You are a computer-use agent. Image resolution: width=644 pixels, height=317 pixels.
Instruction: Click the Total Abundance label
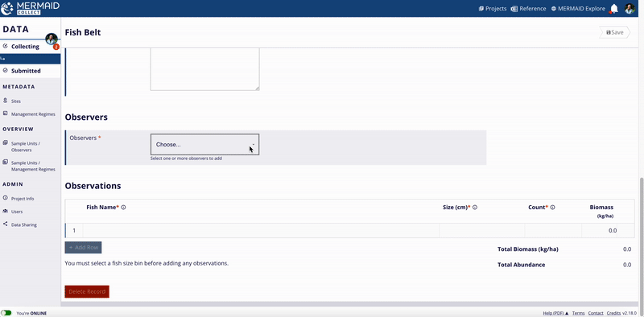tap(521, 265)
